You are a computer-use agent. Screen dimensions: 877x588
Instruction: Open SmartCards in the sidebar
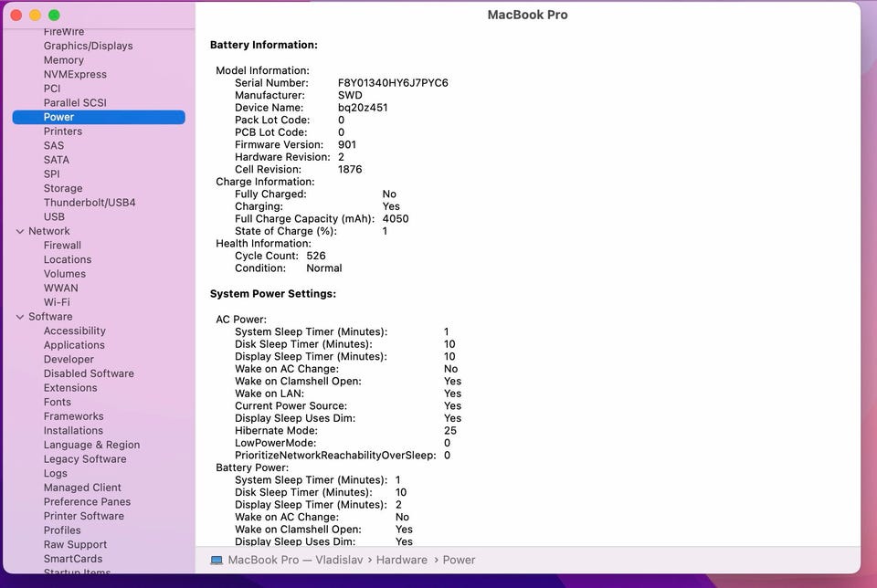coord(73,559)
